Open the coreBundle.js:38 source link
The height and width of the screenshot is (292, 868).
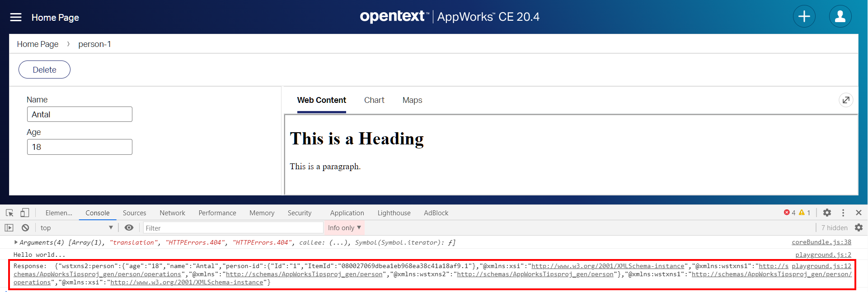click(x=821, y=242)
